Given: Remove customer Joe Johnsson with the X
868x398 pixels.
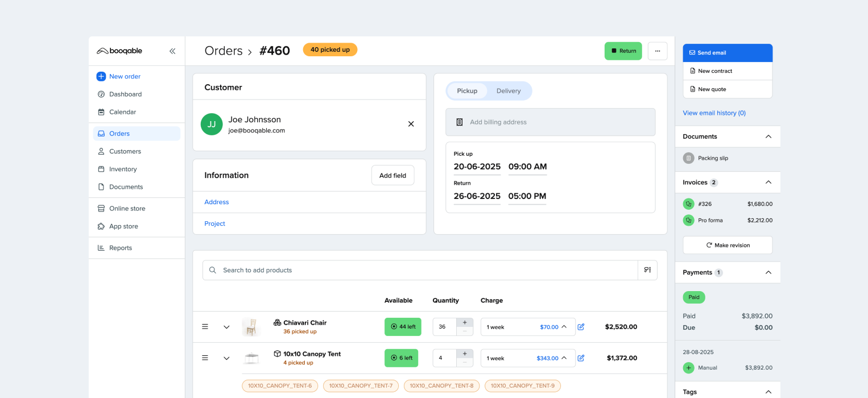Looking at the screenshot, I should (411, 124).
